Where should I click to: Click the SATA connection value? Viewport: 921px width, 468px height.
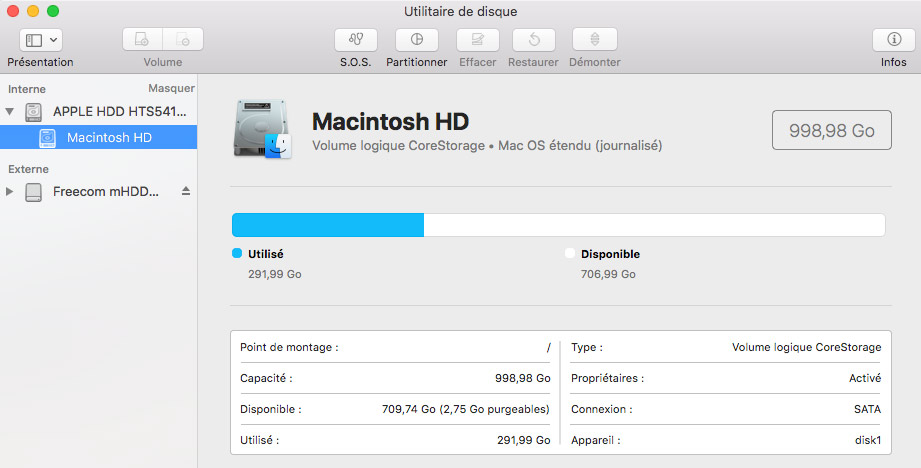868,409
